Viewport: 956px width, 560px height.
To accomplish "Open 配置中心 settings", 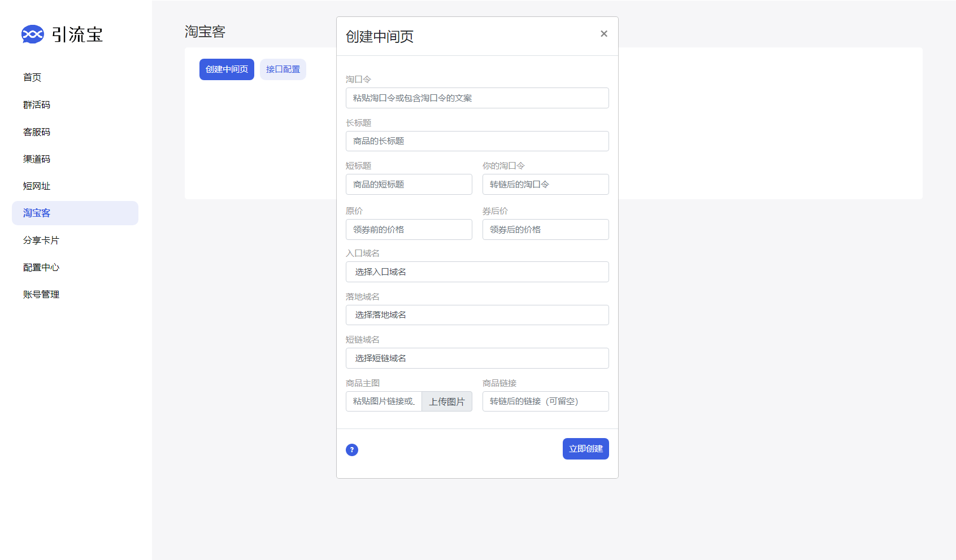I will coord(41,267).
